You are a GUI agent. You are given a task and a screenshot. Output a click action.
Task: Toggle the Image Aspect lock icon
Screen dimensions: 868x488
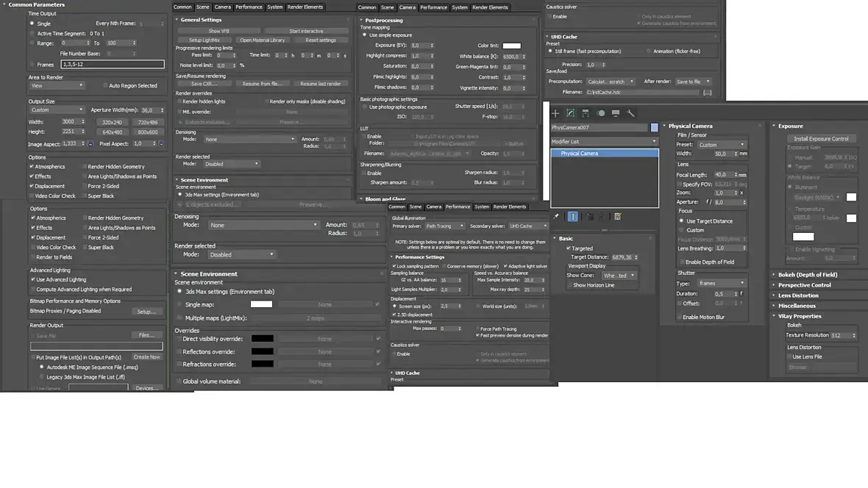90,143
